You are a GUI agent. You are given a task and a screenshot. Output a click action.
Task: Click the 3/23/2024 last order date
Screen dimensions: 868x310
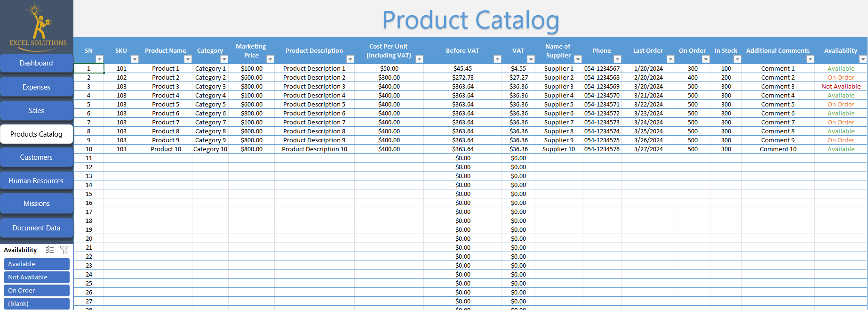click(648, 114)
